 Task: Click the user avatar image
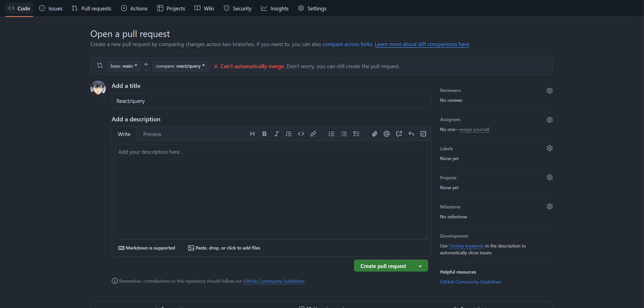click(x=98, y=88)
